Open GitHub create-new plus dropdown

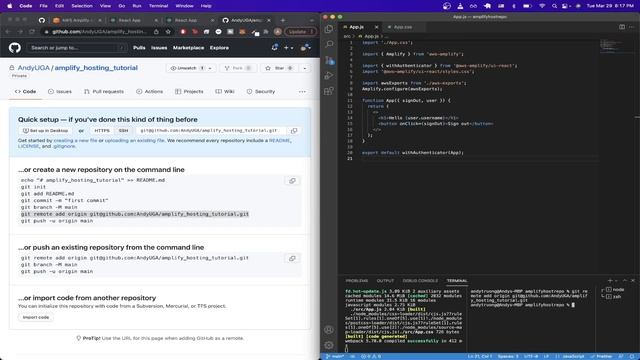(289, 48)
